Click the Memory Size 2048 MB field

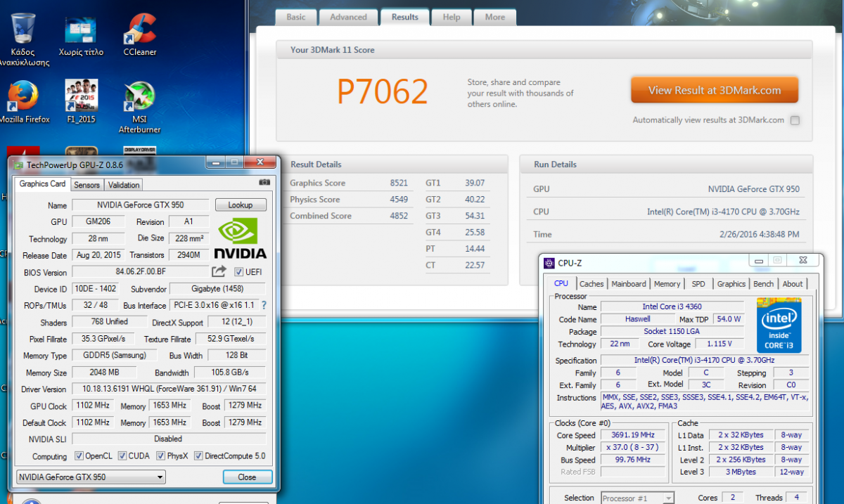[x=105, y=373]
